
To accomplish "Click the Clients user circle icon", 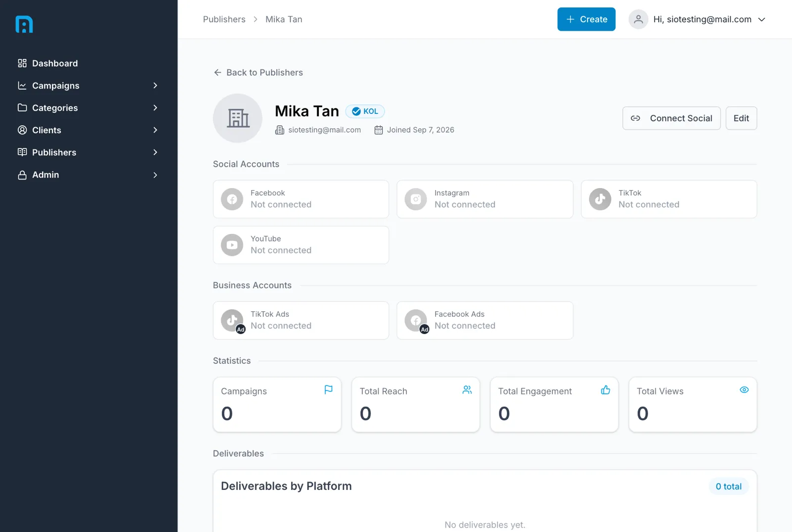I will [22, 130].
